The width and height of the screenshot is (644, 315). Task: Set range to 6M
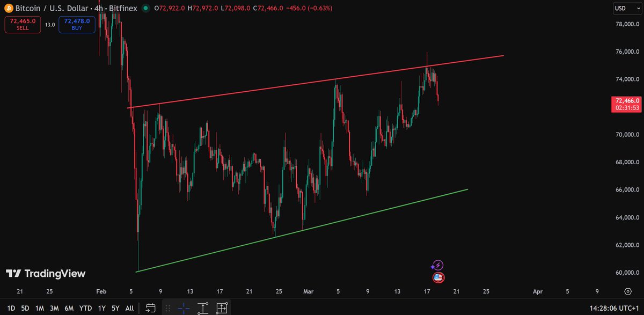69,308
